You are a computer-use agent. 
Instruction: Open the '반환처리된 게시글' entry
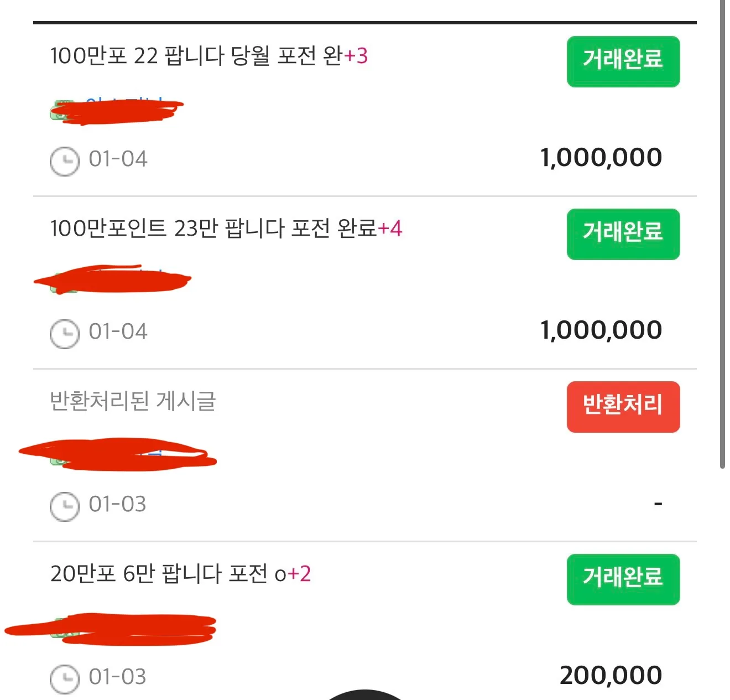(133, 401)
